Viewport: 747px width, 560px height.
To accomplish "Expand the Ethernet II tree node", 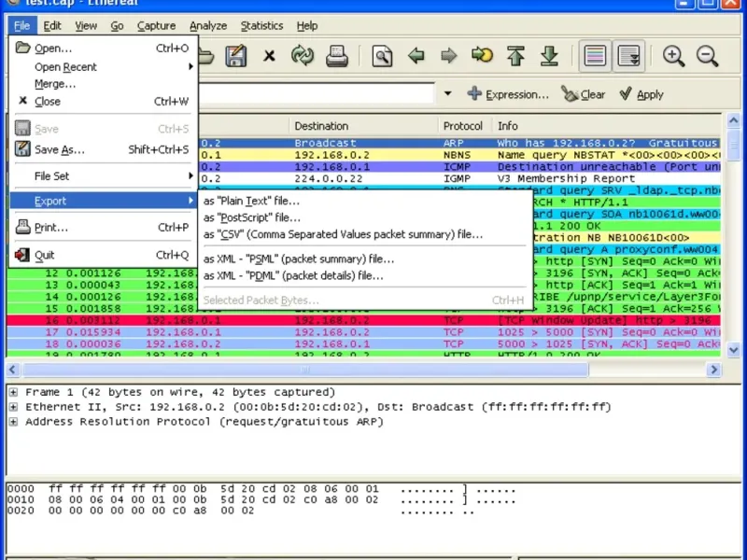I will click(13, 408).
